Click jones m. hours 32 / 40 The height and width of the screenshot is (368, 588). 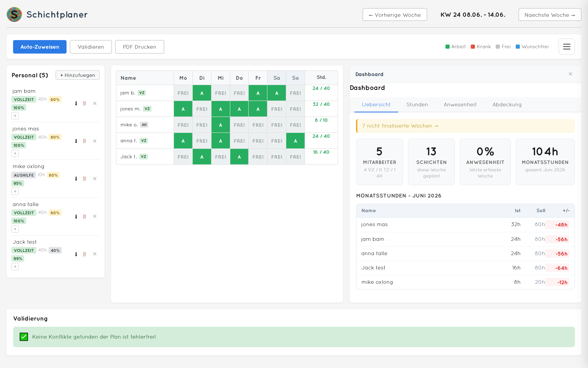tap(321, 104)
